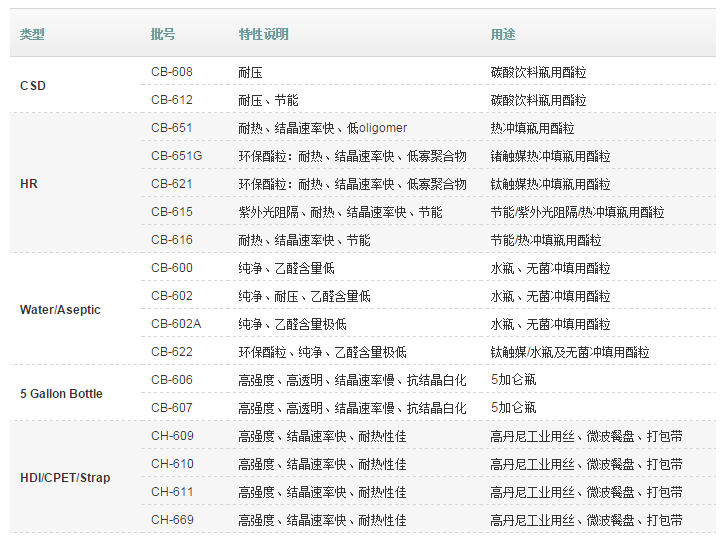
Task: Click batch number CH-610
Action: 172,464
